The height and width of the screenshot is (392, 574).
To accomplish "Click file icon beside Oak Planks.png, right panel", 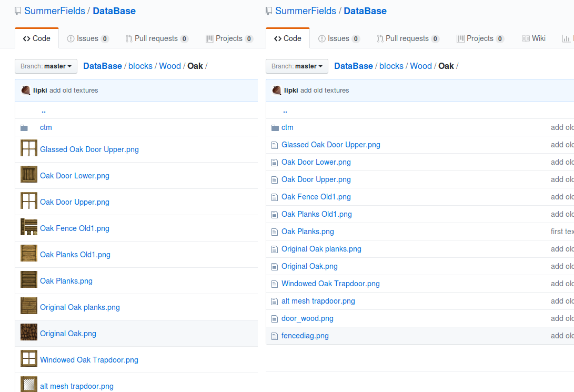I will coord(275,232).
